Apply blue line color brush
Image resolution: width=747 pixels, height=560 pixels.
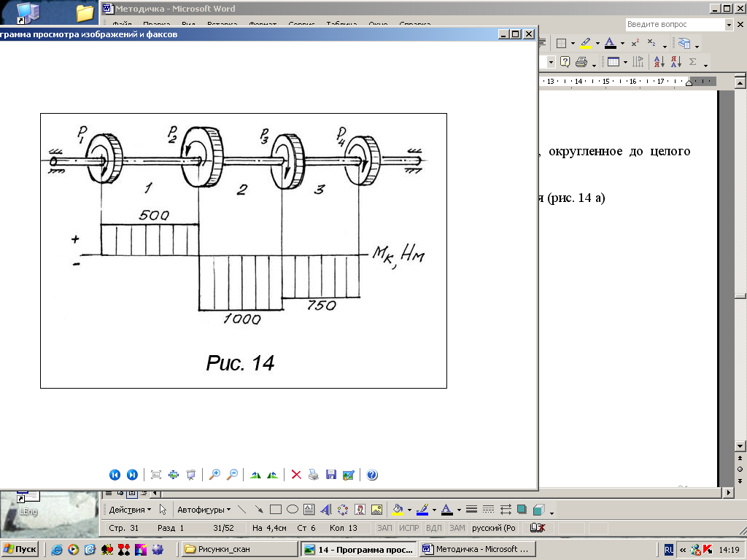[x=422, y=510]
